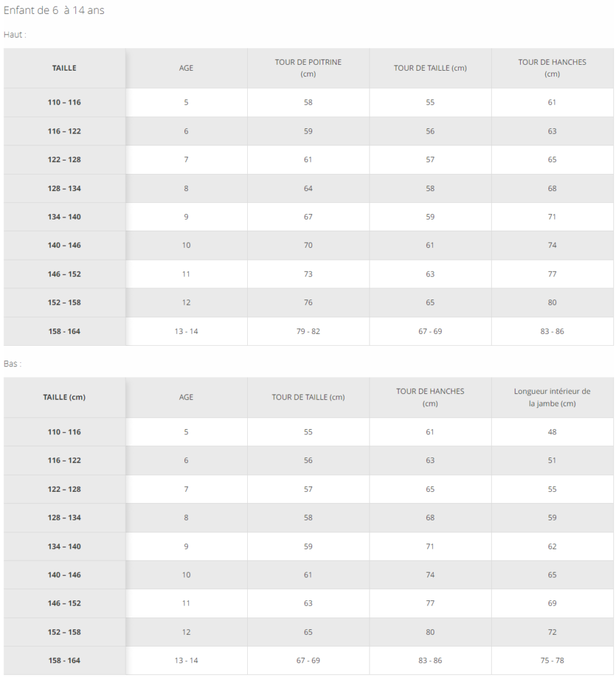616x677 pixels.
Task: Select the 'Haut :' label
Action: click(x=15, y=34)
